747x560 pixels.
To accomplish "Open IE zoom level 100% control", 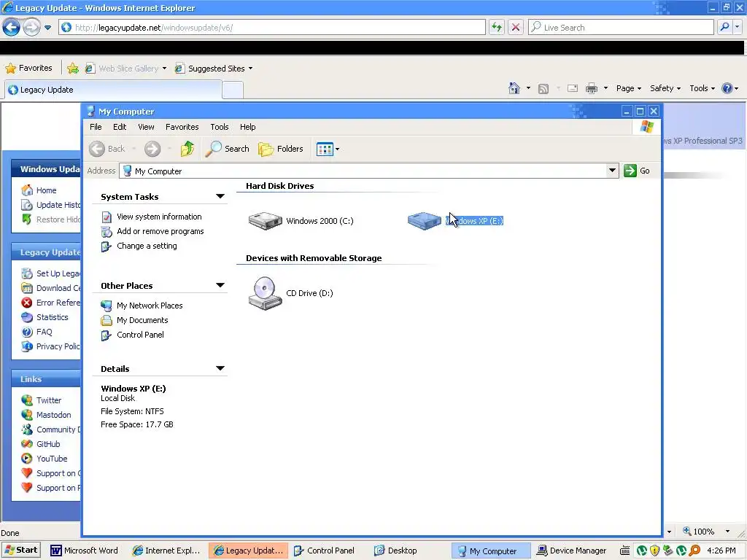I will (706, 532).
